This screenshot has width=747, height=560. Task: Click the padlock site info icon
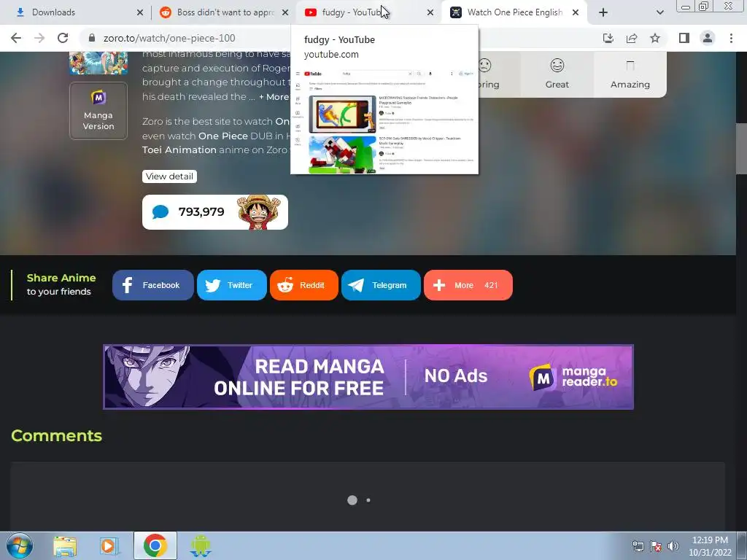[92, 38]
